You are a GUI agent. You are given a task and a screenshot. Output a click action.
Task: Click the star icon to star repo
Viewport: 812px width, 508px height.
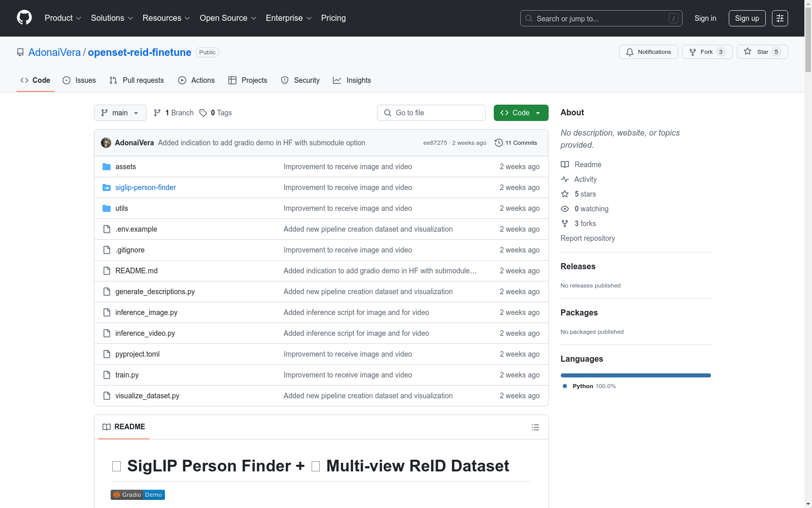click(748, 51)
